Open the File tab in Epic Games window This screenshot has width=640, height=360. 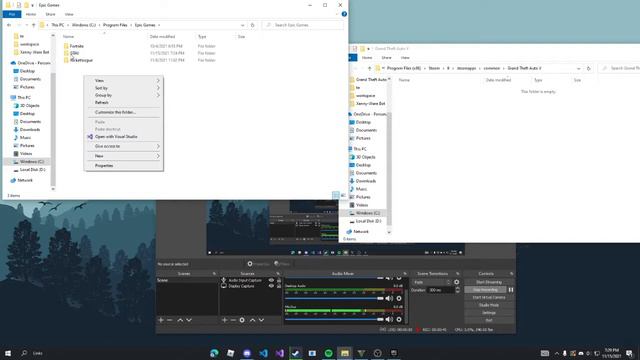pos(12,14)
